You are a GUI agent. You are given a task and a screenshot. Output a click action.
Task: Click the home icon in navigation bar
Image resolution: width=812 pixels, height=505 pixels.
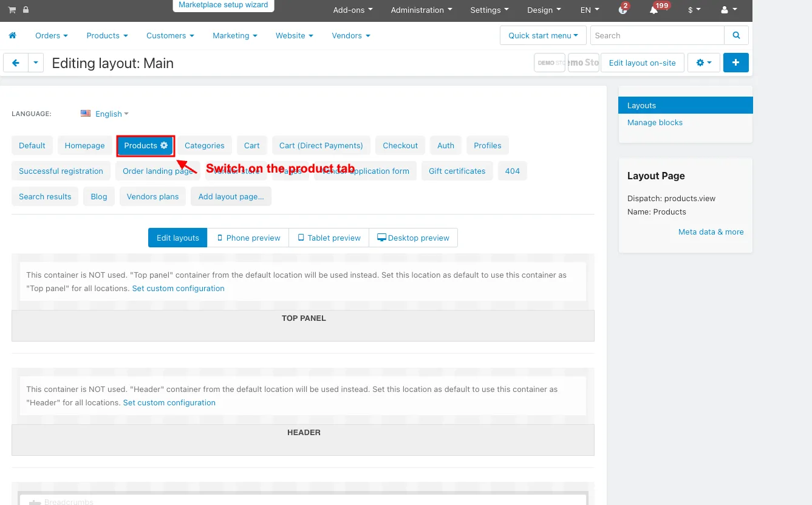[x=12, y=36]
